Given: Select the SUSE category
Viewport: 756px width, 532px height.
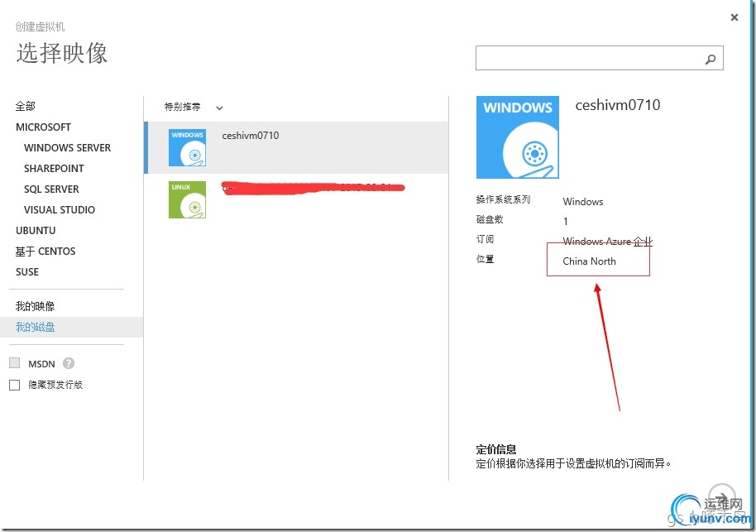Looking at the screenshot, I should pyautogui.click(x=27, y=272).
